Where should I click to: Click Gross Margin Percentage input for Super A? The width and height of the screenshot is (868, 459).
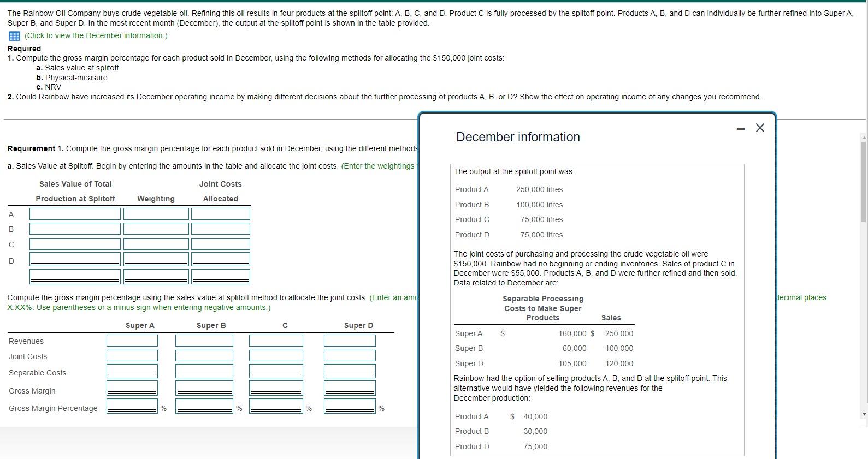(x=132, y=406)
